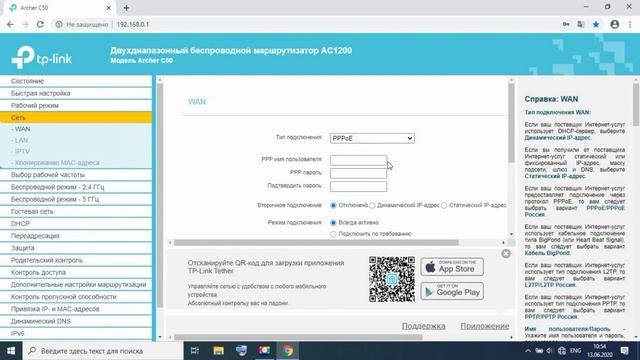Open Рабочий режим menu item
The width and height of the screenshot is (640, 360).
(76, 105)
